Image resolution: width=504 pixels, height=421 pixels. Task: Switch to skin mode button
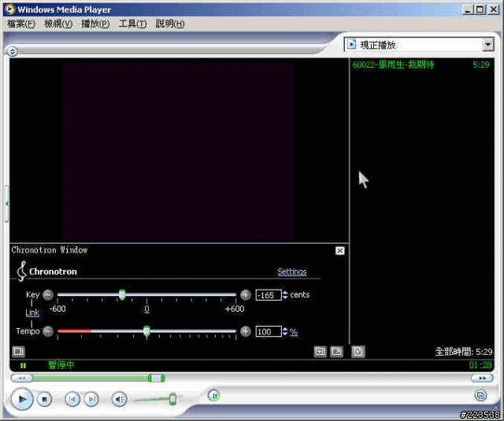coord(480,395)
